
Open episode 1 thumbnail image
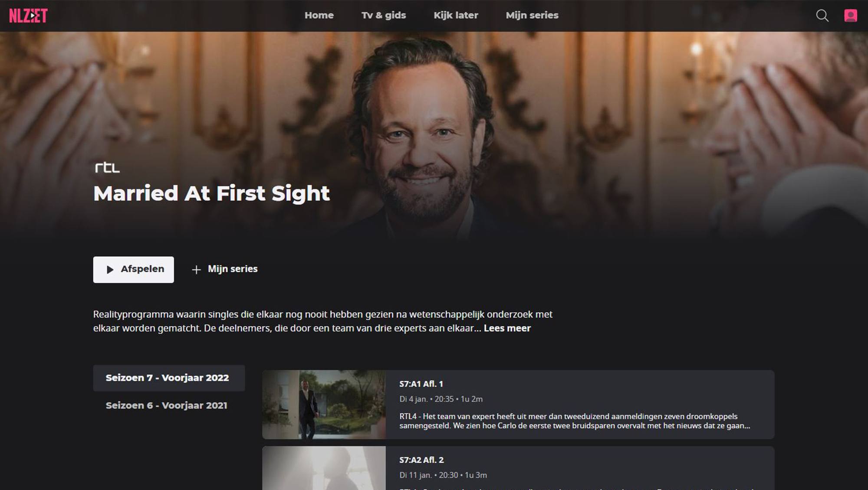(324, 405)
